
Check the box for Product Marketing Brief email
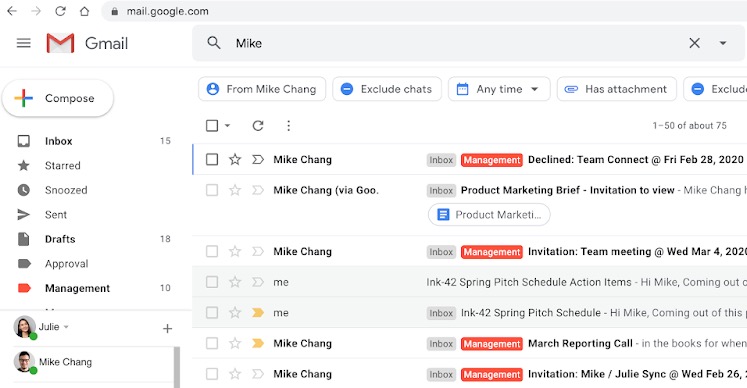[x=212, y=190]
